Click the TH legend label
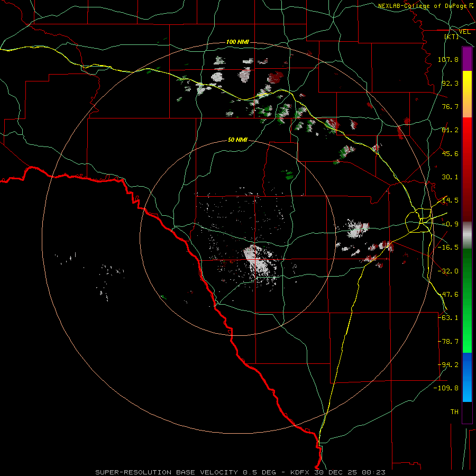476x476 pixels. tap(454, 412)
